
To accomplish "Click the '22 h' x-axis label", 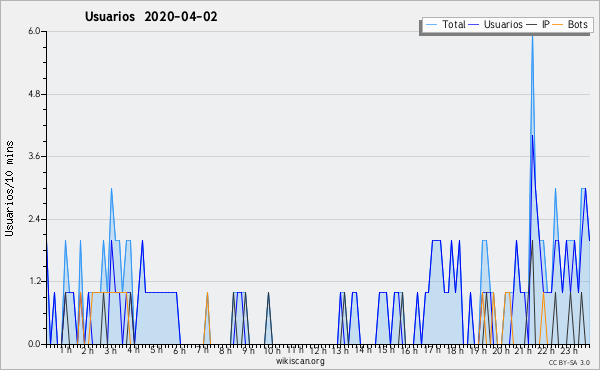I will click(x=546, y=351).
